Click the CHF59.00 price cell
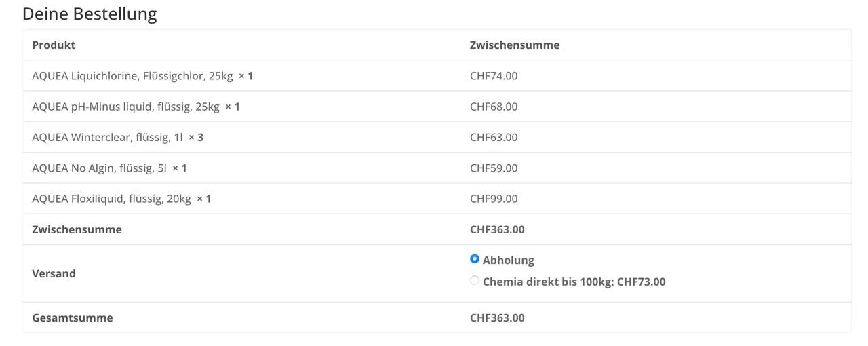This screenshot has width=868, height=346. (x=494, y=168)
